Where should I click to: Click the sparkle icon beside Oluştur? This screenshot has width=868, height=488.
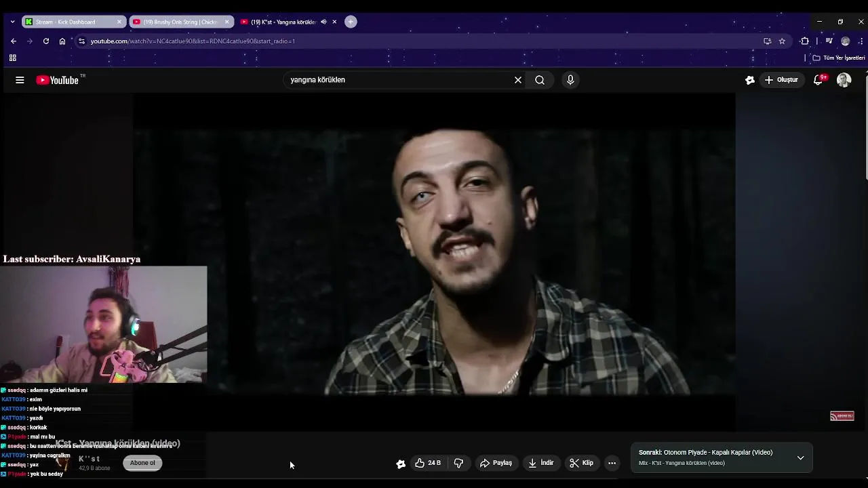(x=749, y=80)
